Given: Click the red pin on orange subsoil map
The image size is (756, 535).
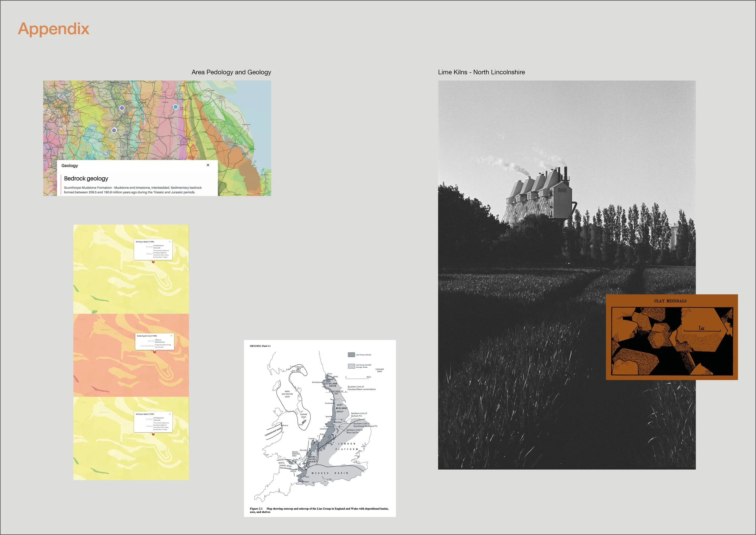Looking at the screenshot, I should 155,352.
